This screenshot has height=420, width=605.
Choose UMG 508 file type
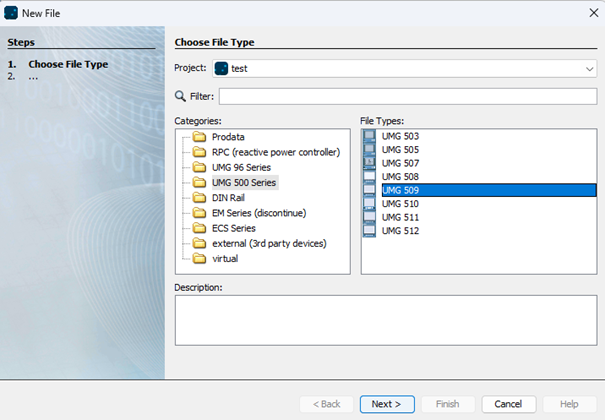(x=400, y=177)
